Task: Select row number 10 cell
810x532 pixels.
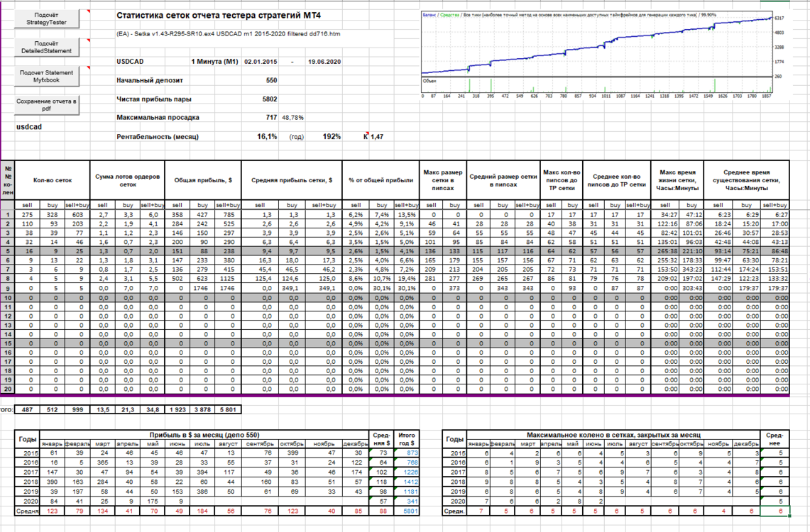Action: 8,298
